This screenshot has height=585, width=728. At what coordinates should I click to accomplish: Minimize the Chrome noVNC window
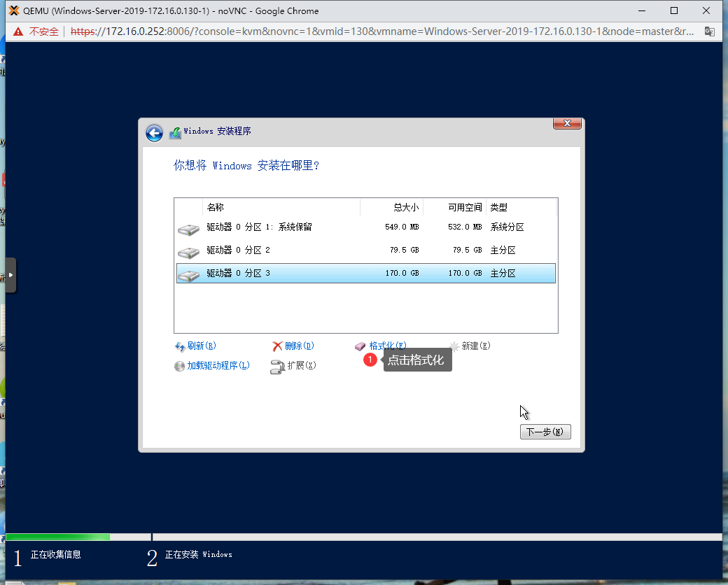[642, 10]
